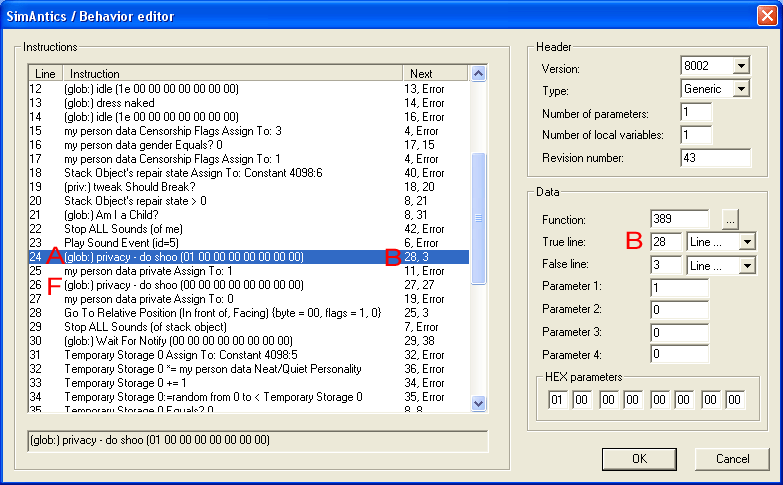Select line 30 'Wait For Notify' row
783x485 pixels.
pyautogui.click(x=249, y=341)
